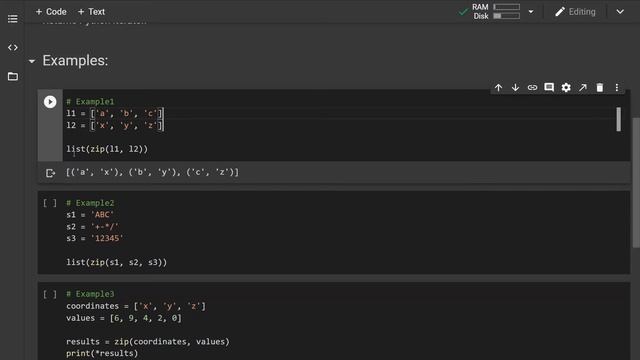Click the code line l2 = ['x', 'y', 'z']

[115, 125]
